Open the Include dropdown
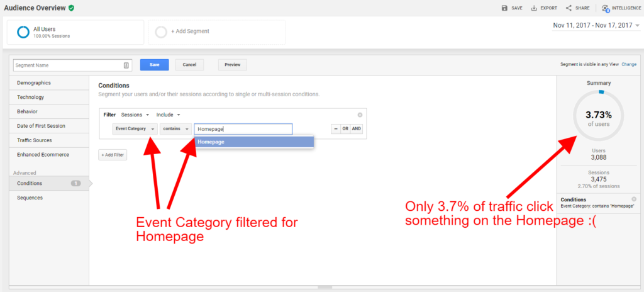The width and height of the screenshot is (644, 292). point(169,115)
